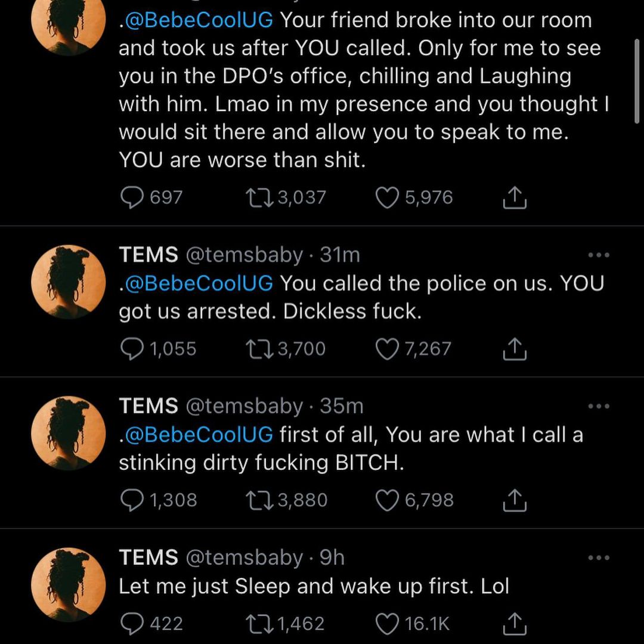The width and height of the screenshot is (644, 644).
Task: Like the tweet with 7,267 likes
Action: [x=388, y=349]
